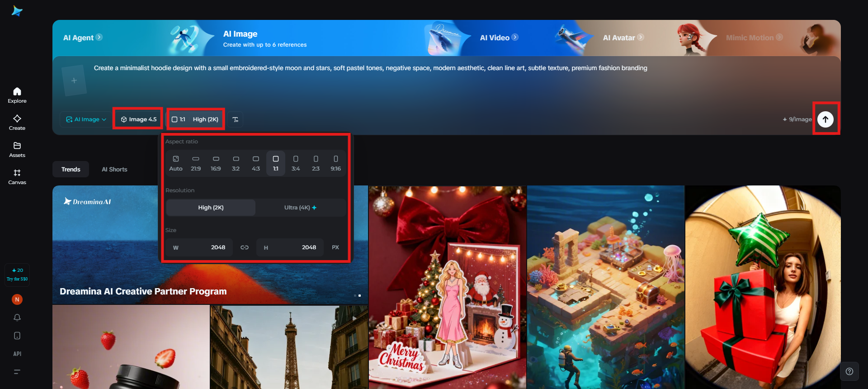Click the mobile app icon in sidebar
This screenshot has height=389, width=868.
[17, 336]
